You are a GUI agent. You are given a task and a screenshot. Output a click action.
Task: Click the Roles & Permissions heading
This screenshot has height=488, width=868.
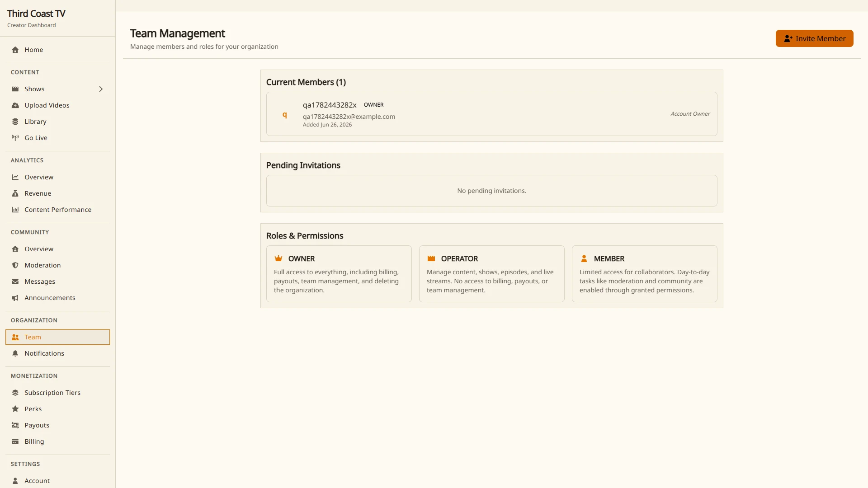tap(305, 236)
